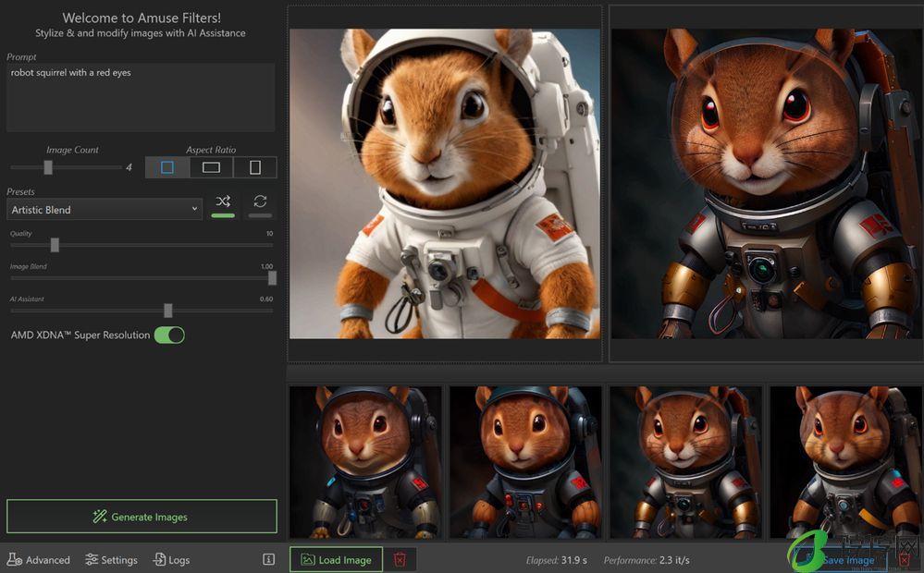The width and height of the screenshot is (924, 573).
Task: Select the square aspect ratio
Action: (x=167, y=167)
